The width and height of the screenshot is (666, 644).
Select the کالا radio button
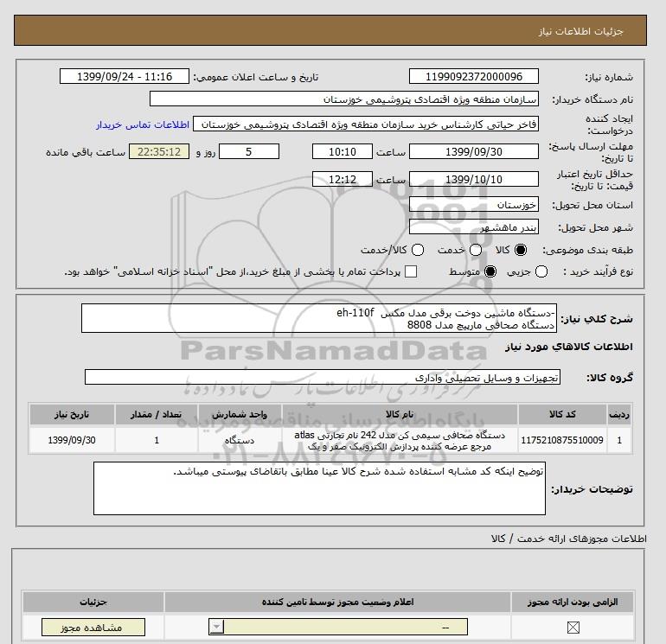[521, 250]
